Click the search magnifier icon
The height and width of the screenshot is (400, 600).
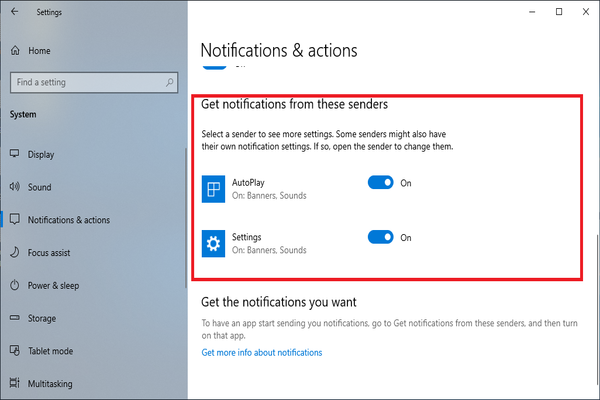[169, 82]
